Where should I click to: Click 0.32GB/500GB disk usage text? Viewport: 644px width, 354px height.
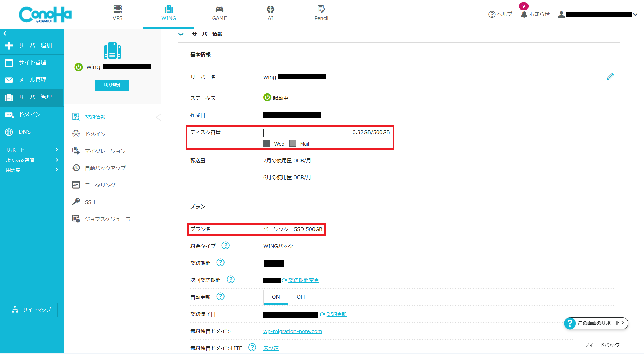point(371,132)
